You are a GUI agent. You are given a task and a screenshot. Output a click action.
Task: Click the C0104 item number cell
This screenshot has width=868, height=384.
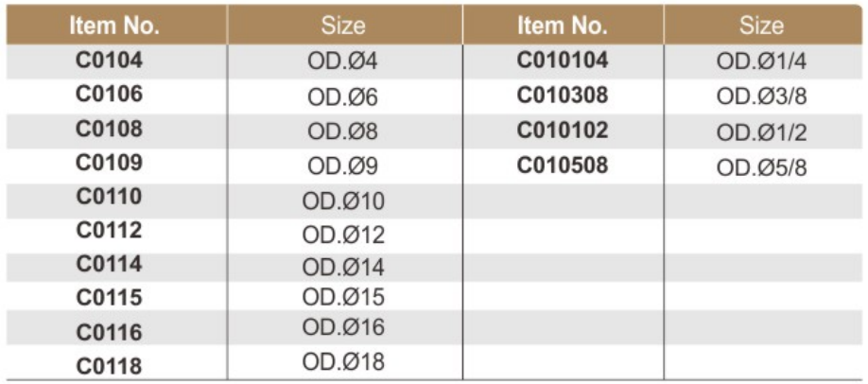(110, 60)
